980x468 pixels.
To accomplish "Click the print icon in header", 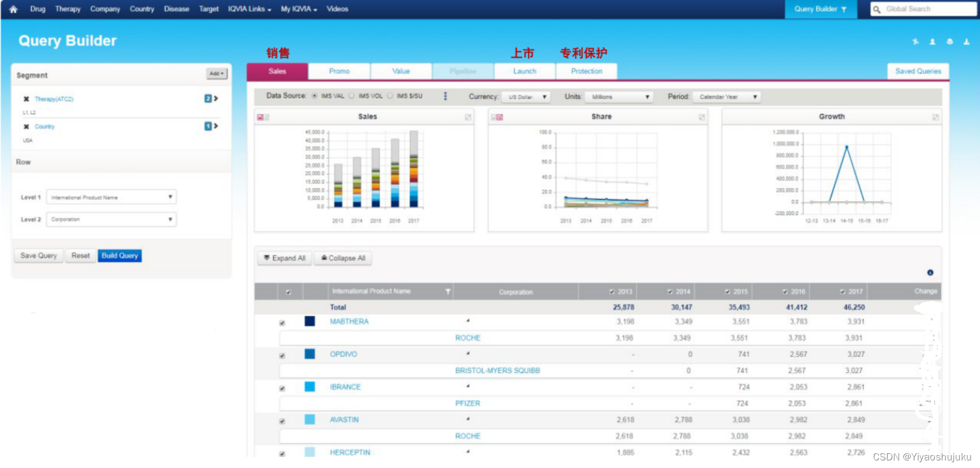I will tap(950, 41).
